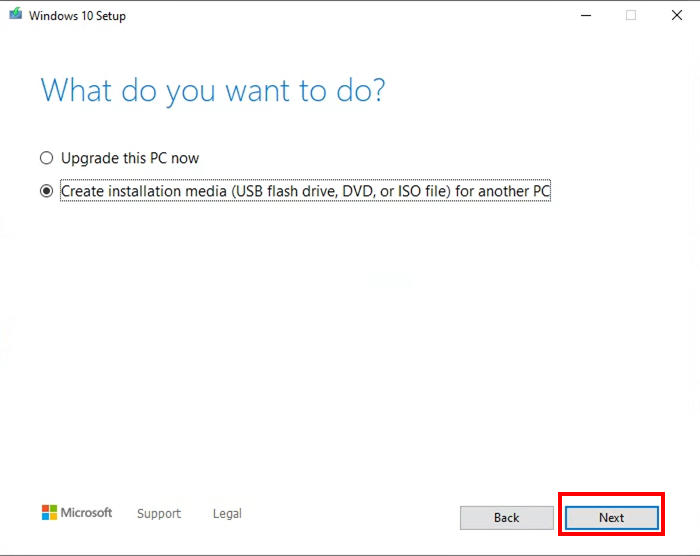Click the 'What do you want to do?' heading
The image size is (700, 556).
212,91
